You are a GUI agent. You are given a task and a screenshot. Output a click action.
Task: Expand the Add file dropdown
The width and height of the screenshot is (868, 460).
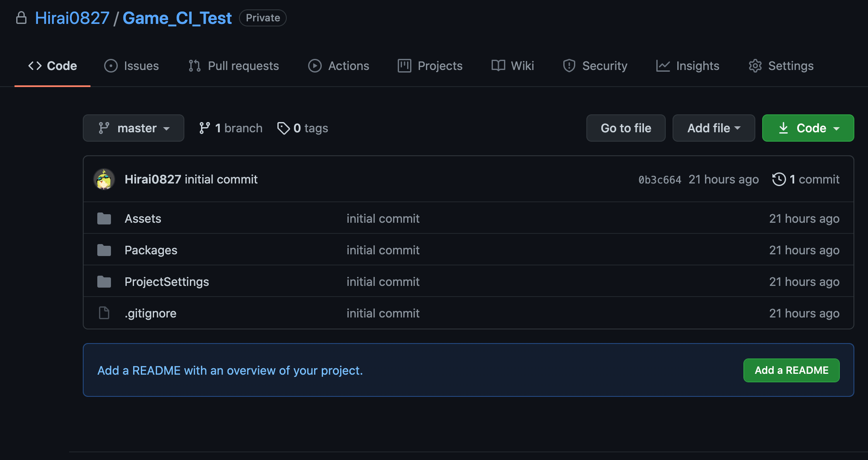[x=713, y=128]
